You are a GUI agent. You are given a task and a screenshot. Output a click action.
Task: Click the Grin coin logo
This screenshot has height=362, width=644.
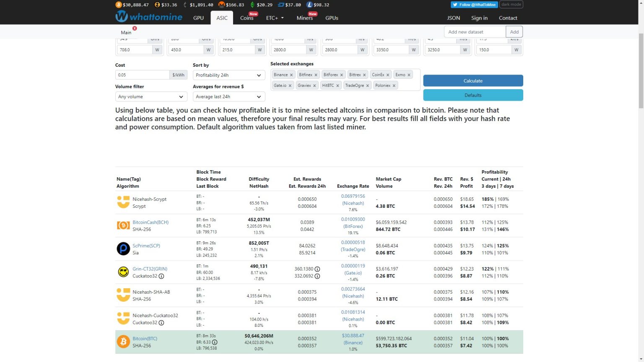pos(123,272)
